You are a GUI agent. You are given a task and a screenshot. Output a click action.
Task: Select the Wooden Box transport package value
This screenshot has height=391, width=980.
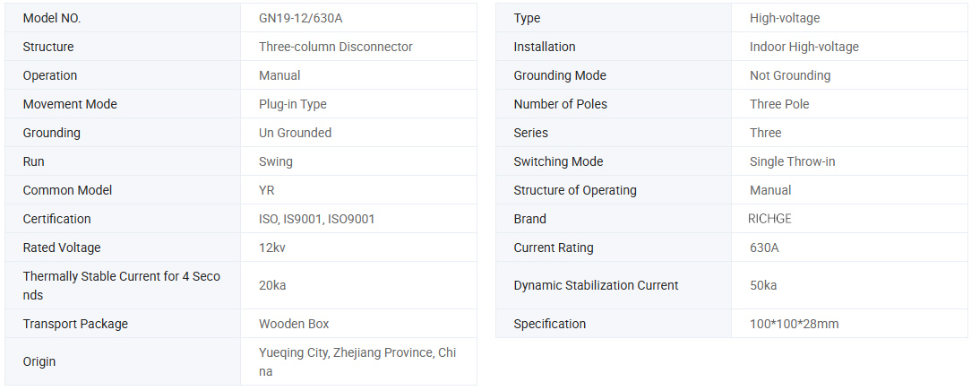coord(294,324)
